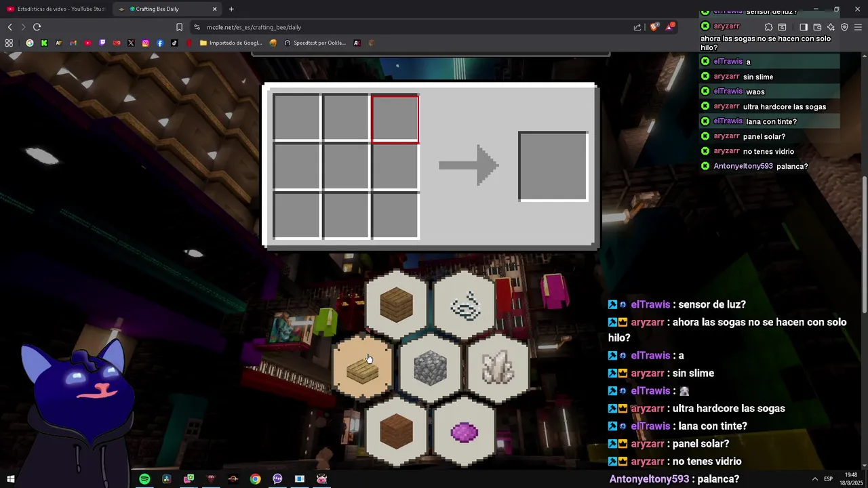Screen dimensions: 868x488
Task: Open the taskbar clock showing 19:48
Action: tap(851, 479)
